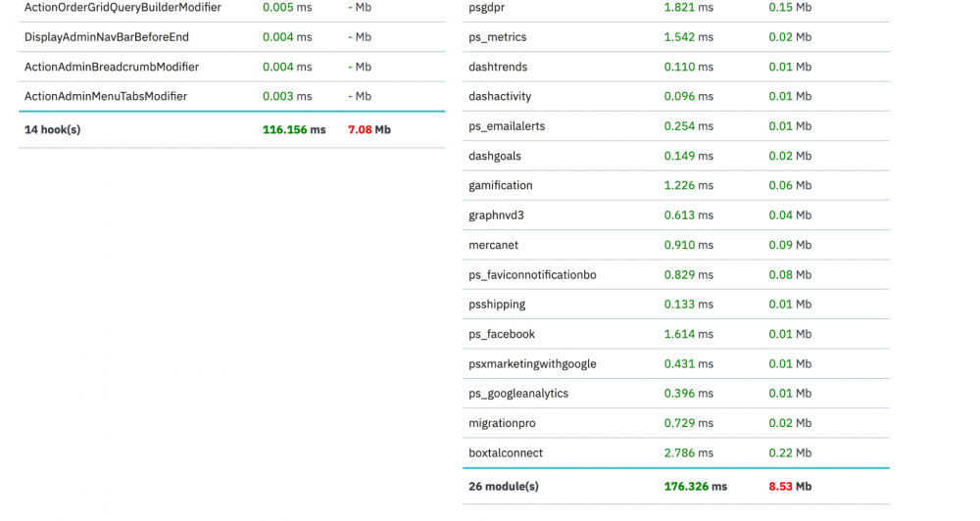Select the dashactivity module name
Image resolution: width=980 pixels, height=521 pixels.
500,96
